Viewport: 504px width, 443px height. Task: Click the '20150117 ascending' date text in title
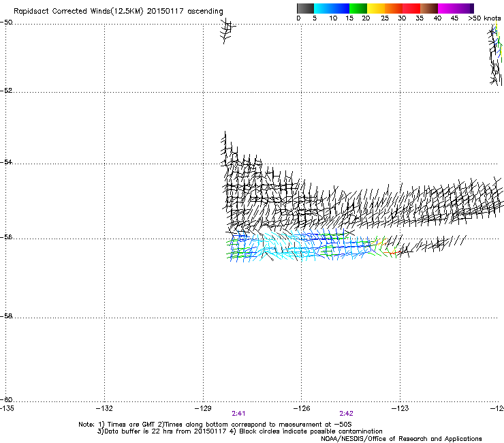tap(185, 12)
